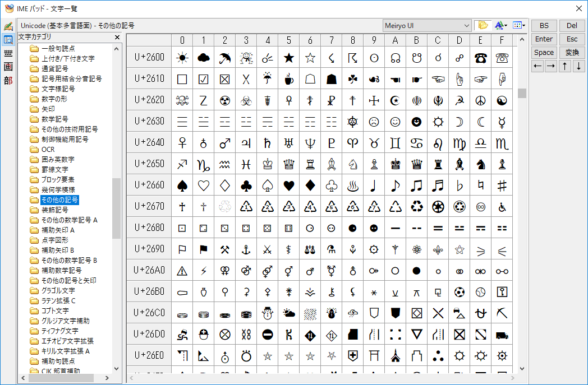
Task: Expand the Meiryo UI font dropdown
Action: (x=467, y=26)
